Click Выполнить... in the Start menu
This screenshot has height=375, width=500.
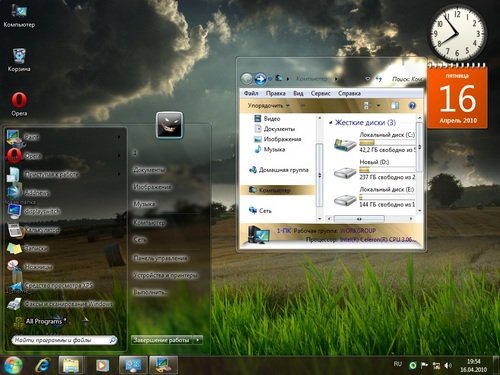point(150,292)
